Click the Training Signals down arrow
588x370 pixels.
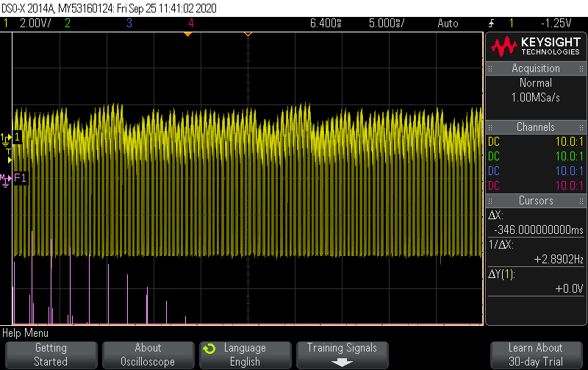click(x=342, y=363)
